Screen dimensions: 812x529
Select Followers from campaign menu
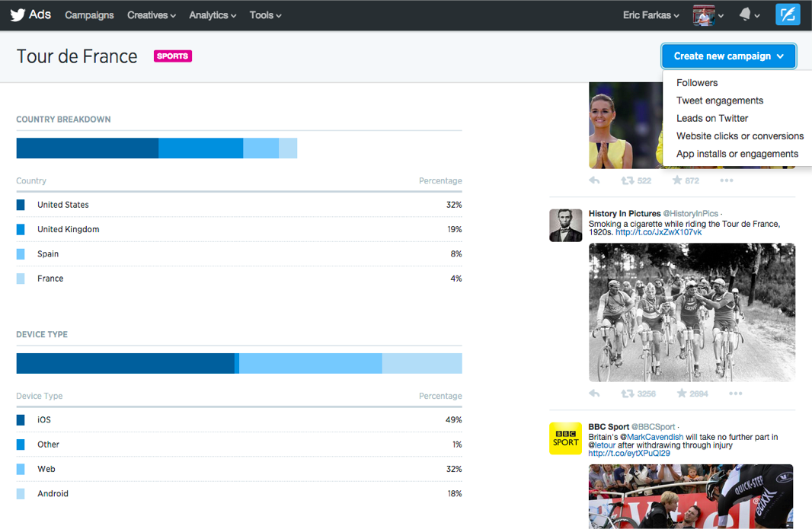point(697,83)
